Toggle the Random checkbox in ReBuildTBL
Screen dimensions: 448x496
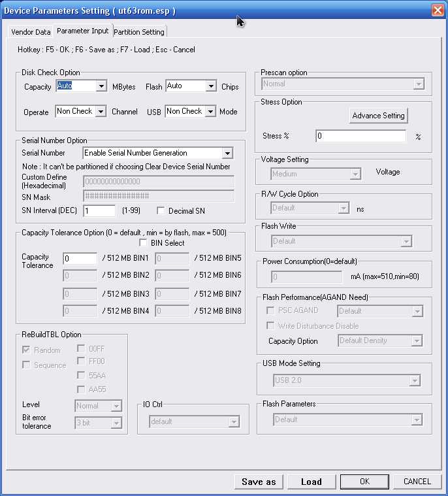[x=26, y=350]
